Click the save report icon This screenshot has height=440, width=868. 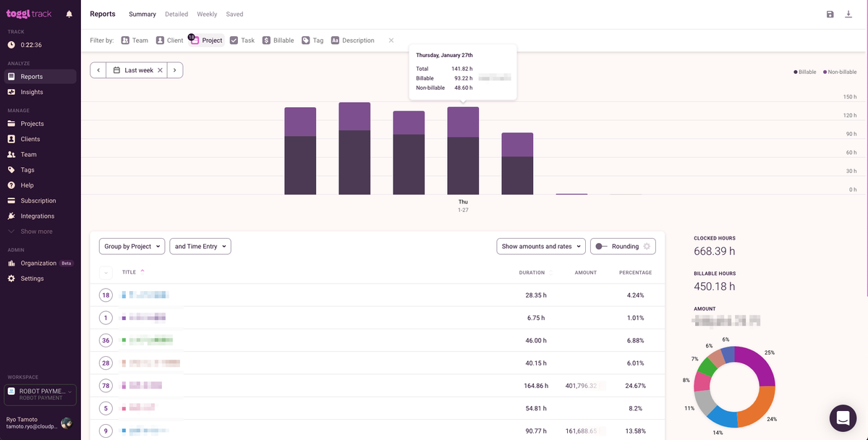tap(830, 14)
